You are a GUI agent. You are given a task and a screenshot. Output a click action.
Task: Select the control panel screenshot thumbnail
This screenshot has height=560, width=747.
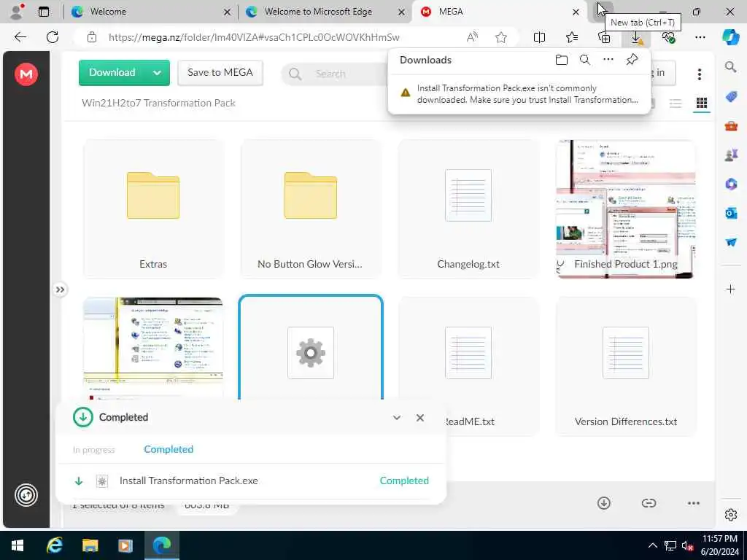[153, 348]
